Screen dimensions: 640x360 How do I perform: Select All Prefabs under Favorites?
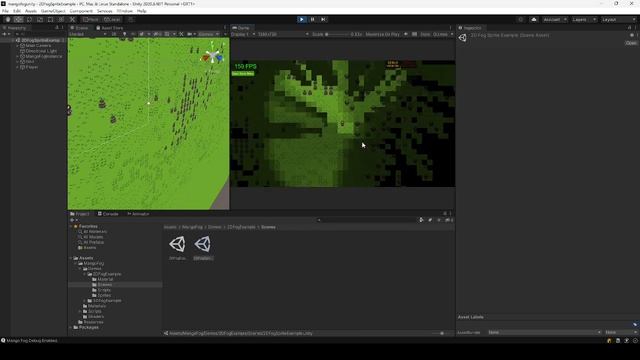click(x=93, y=242)
